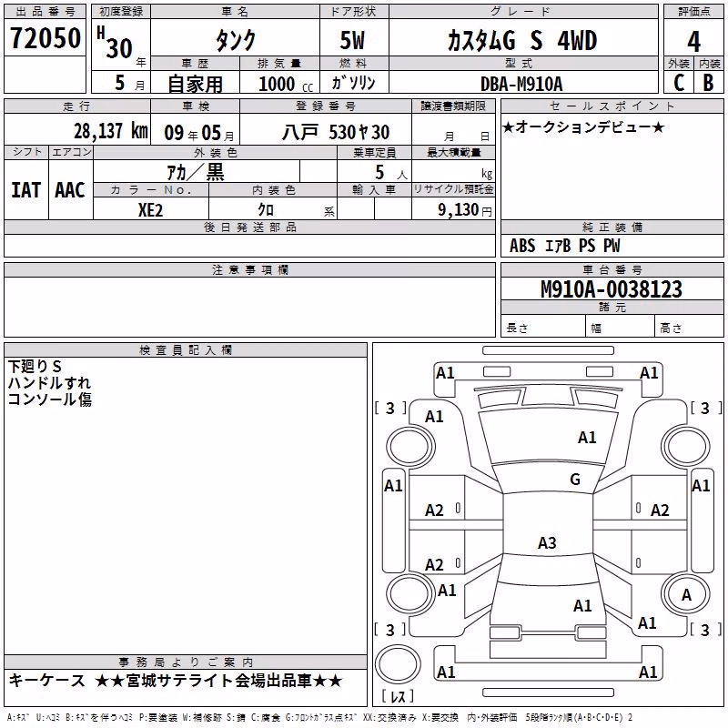The image size is (728, 728).
Task: Click 出品番号 header label
Action: (45, 12)
